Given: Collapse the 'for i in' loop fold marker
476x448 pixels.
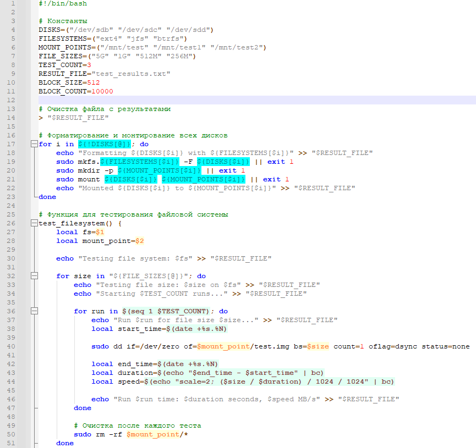Looking at the screenshot, I should pos(34,144).
